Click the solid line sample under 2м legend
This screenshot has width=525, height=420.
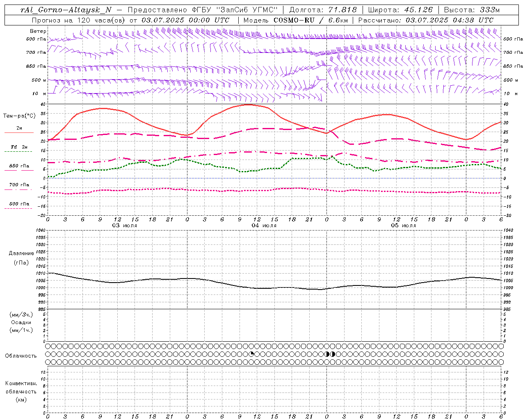19,133
